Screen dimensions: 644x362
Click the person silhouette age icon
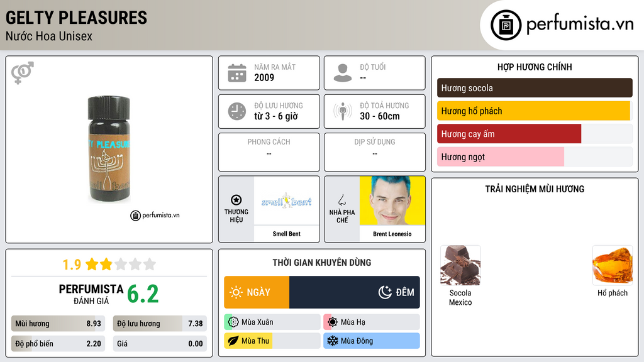tap(343, 73)
